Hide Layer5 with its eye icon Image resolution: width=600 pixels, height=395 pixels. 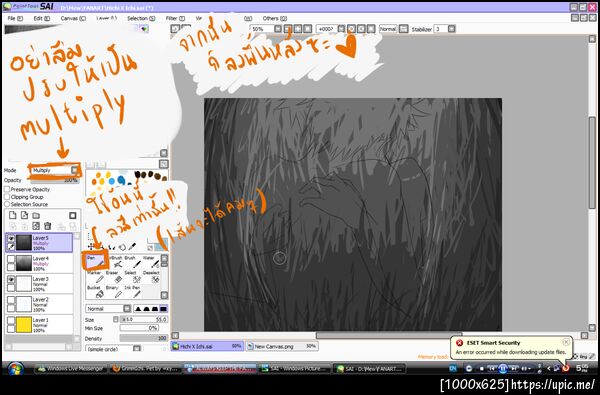11,238
